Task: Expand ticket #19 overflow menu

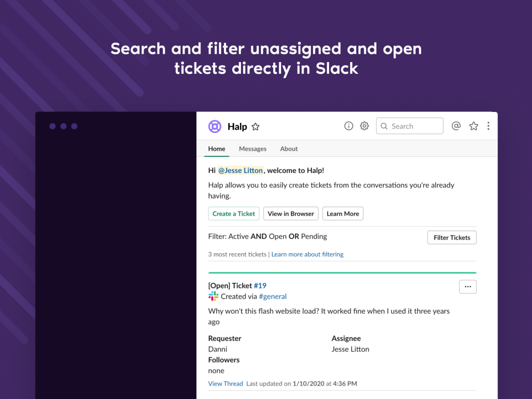Action: [x=468, y=287]
